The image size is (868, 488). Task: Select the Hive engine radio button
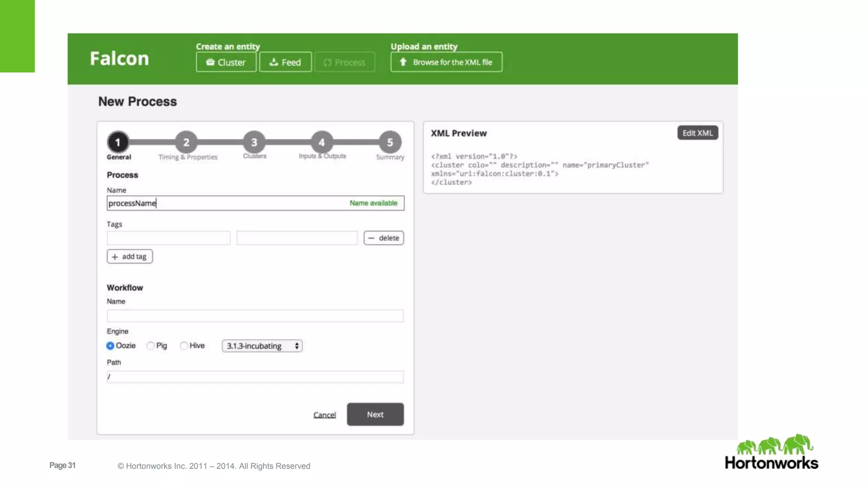coord(184,346)
